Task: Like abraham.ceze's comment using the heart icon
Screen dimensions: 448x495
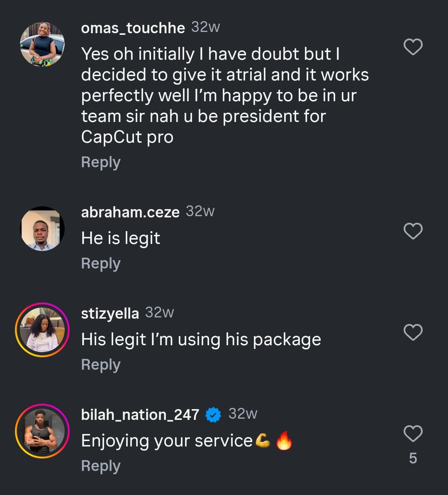Action: click(x=413, y=231)
